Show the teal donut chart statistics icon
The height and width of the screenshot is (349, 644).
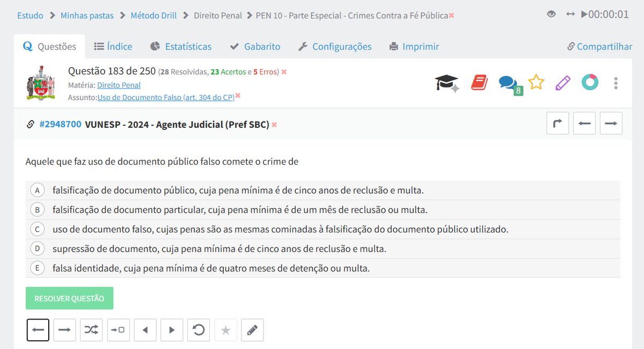[x=590, y=82]
